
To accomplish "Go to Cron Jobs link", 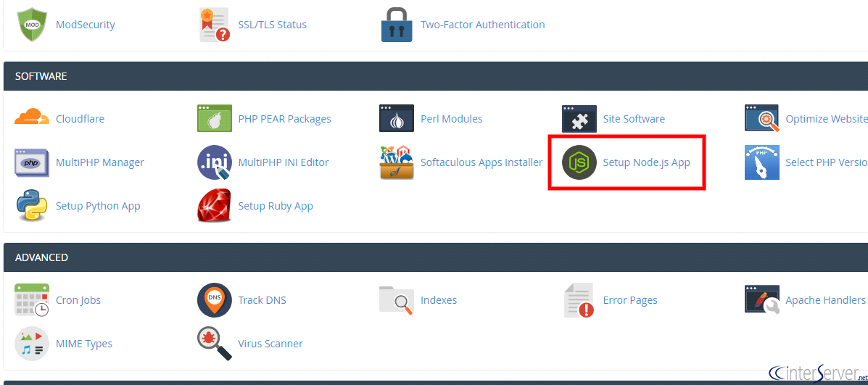I will (78, 300).
